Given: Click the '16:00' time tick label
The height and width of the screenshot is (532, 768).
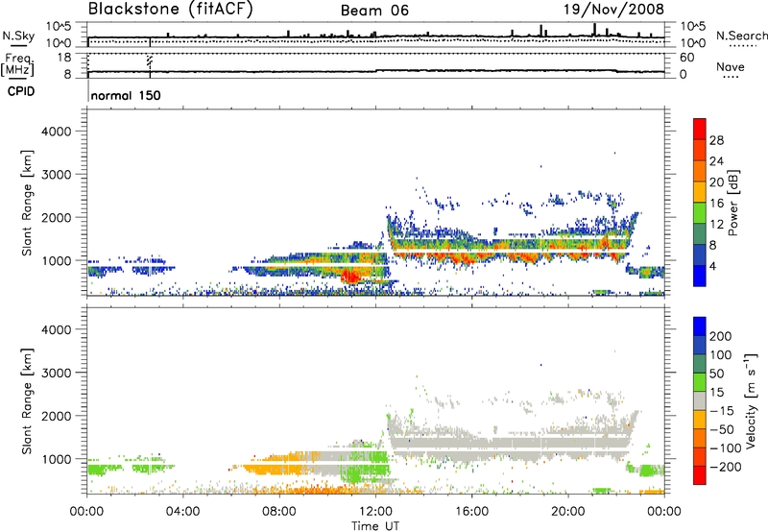Looking at the screenshot, I should 471,512.
